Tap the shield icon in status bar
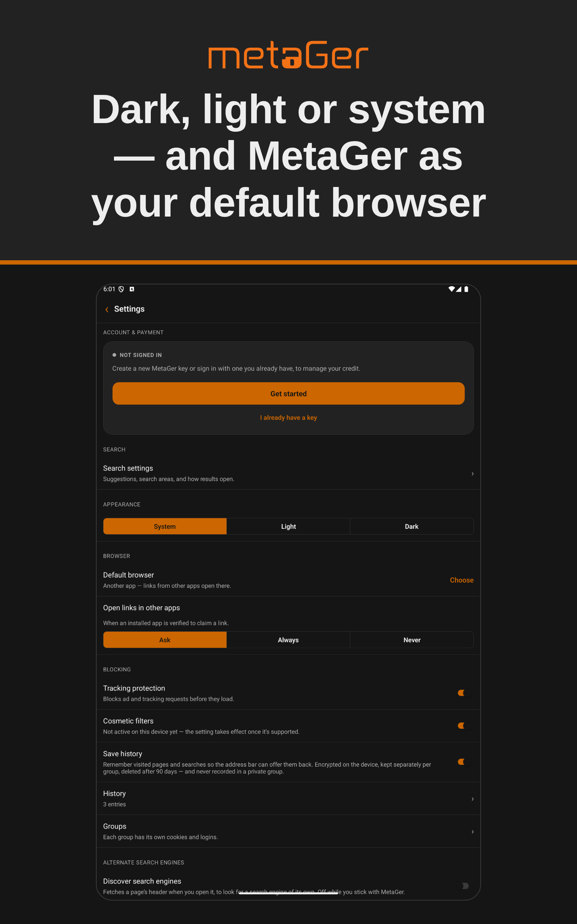Screen dimensions: 577x924 coord(121,289)
